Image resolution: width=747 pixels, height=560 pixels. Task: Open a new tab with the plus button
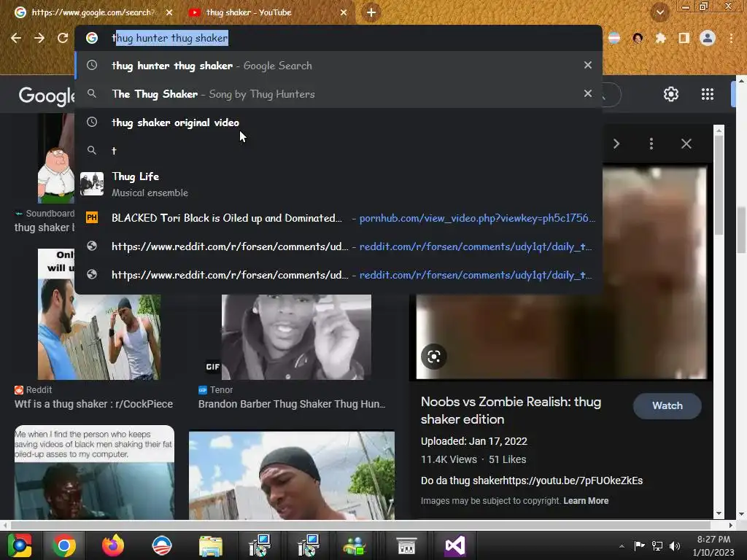[x=371, y=12]
